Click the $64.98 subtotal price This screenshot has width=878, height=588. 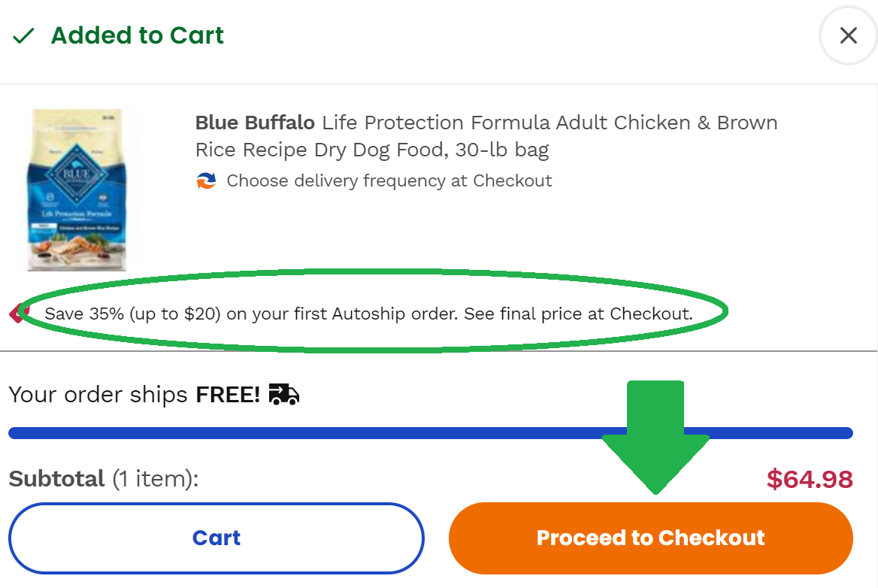(x=810, y=479)
